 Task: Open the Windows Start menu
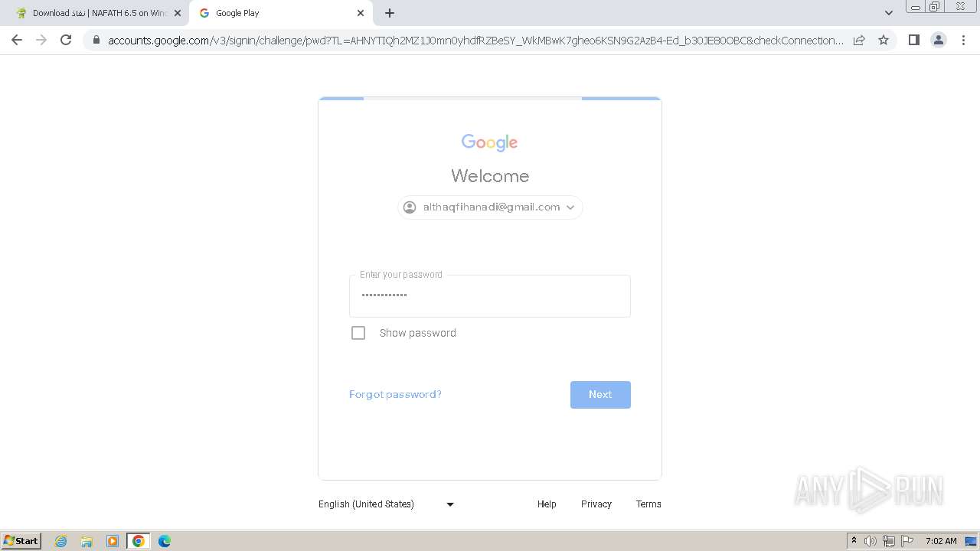(x=21, y=541)
